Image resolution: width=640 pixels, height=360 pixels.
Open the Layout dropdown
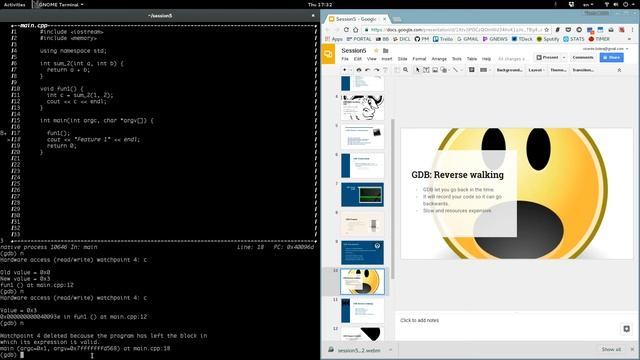[x=536, y=70]
